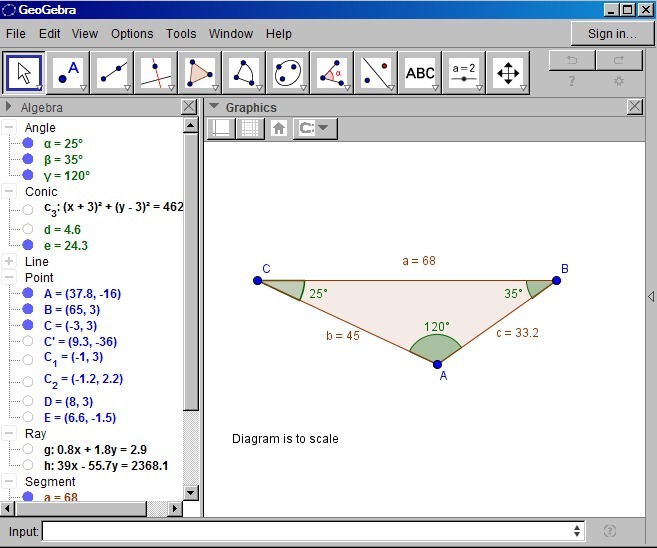The width and height of the screenshot is (657, 548).
Task: Collapse the Segment group in Algebra
Action: [9, 481]
